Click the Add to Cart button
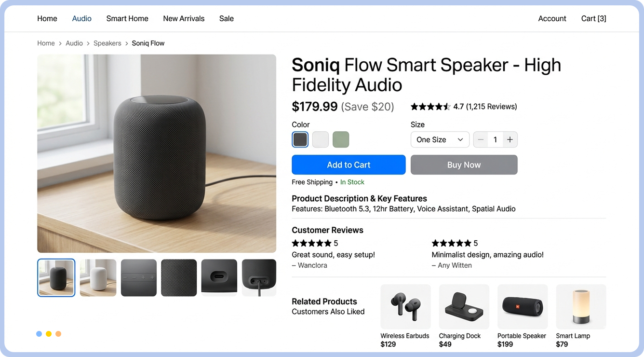 coord(349,165)
